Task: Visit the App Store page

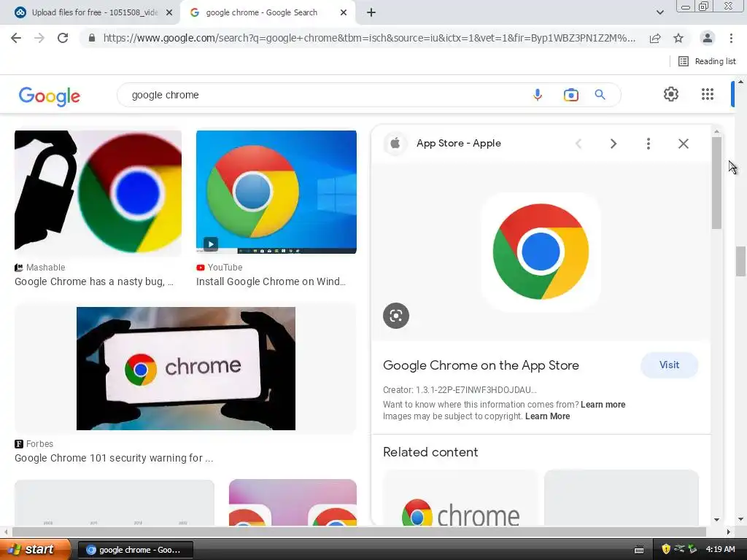Action: pos(670,365)
